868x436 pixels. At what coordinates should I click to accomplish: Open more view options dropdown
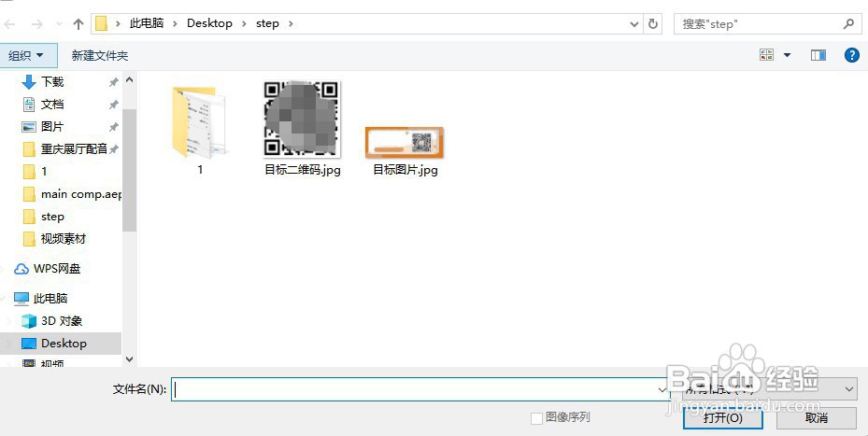point(787,55)
